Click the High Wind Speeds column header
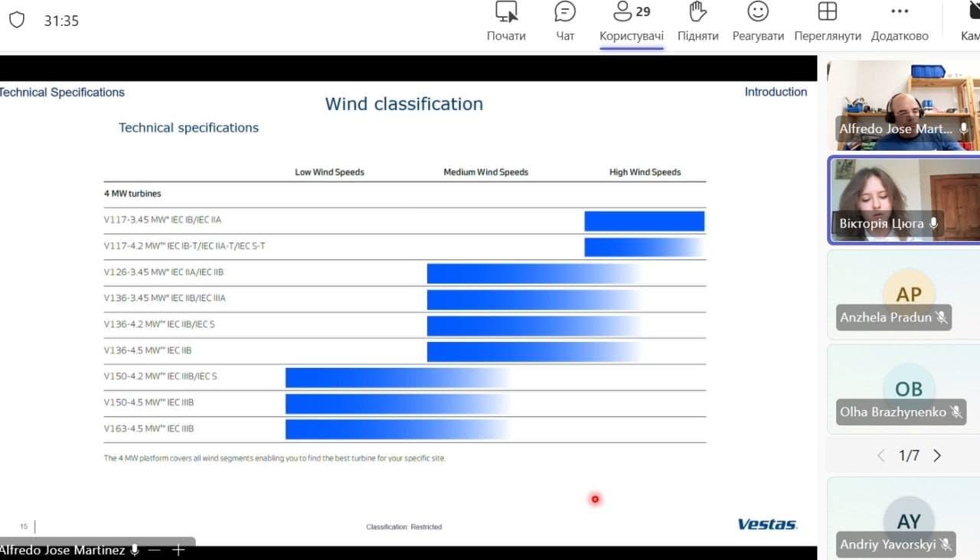Screen dimensions: 980x560 tap(645, 172)
